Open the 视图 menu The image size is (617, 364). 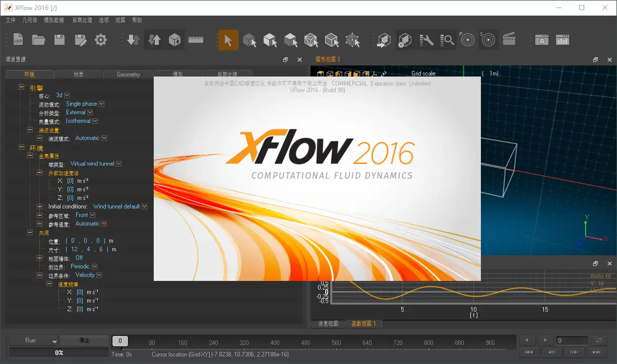tap(120, 20)
